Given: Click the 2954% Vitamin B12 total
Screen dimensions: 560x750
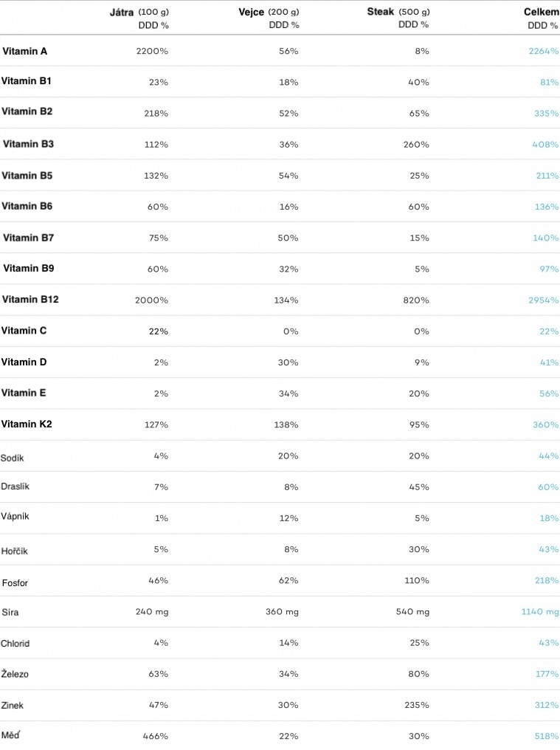Looking at the screenshot, I should point(543,300).
